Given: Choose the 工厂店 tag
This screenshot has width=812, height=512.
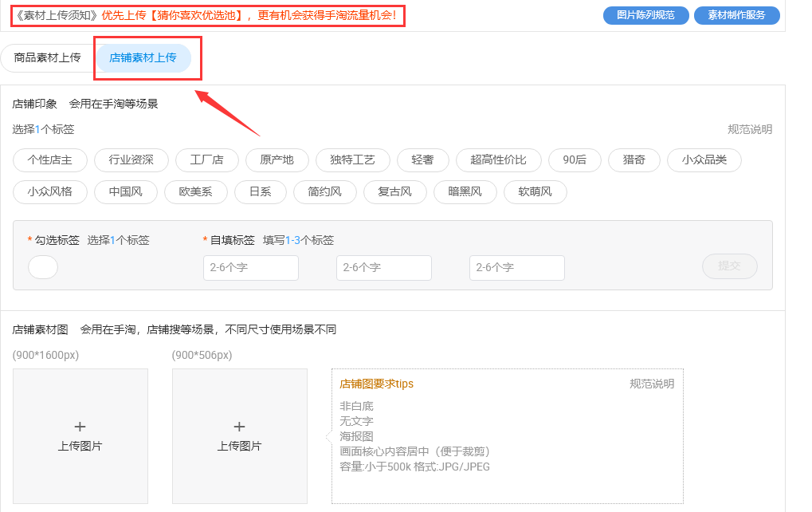Looking at the screenshot, I should (x=206, y=160).
